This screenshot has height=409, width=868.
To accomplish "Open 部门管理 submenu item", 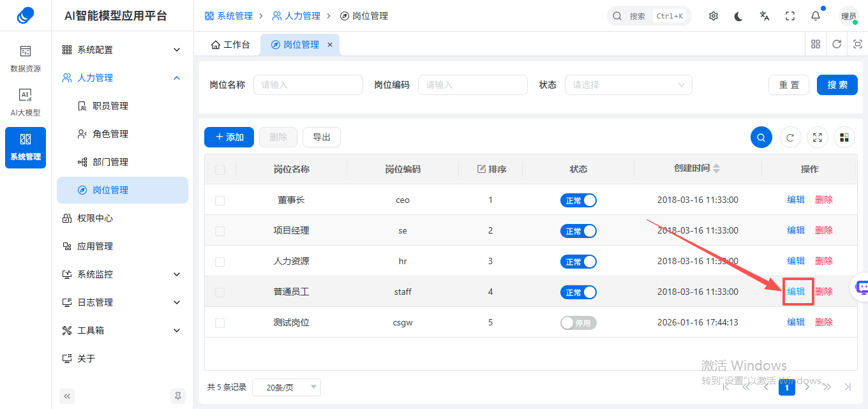I will [123, 162].
